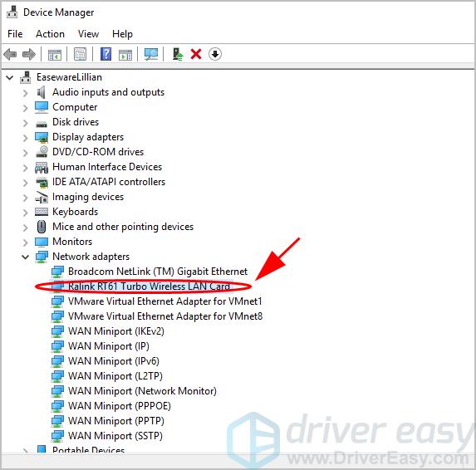The width and height of the screenshot is (476, 470).
Task: Click the EasewareLillian computer name
Action: click(x=69, y=77)
